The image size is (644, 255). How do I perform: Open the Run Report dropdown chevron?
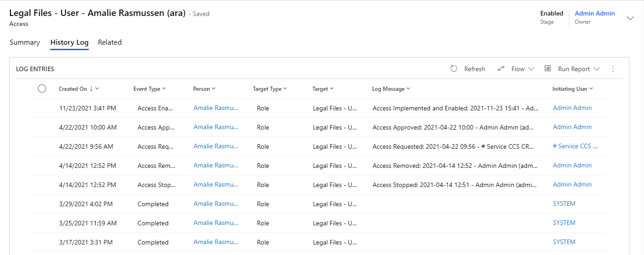tap(597, 69)
